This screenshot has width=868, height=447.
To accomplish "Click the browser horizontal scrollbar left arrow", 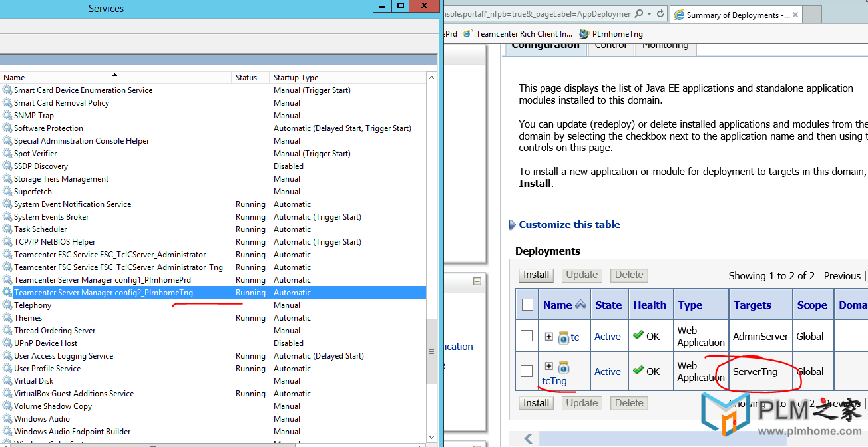I will [529, 439].
